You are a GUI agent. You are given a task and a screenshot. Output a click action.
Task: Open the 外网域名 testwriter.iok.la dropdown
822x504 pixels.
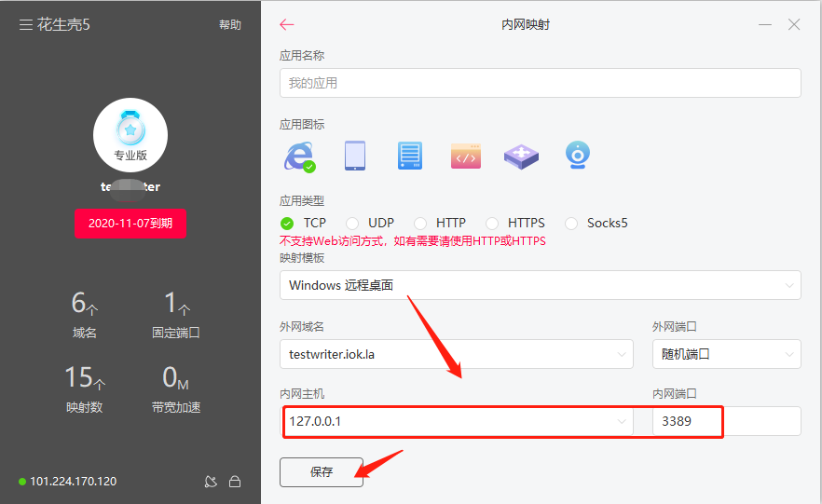click(456, 354)
